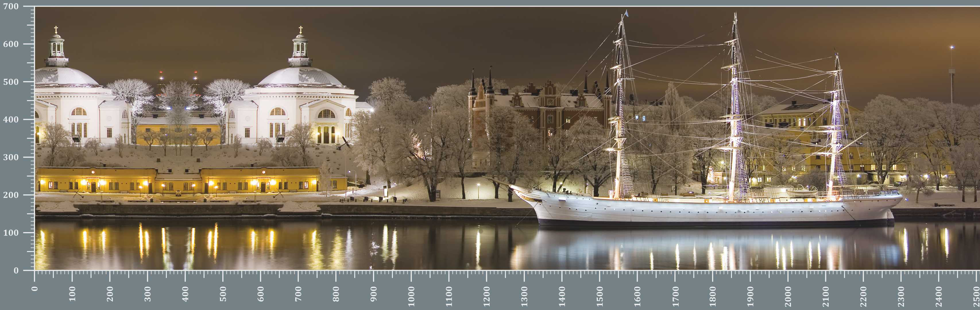Image resolution: width=980 pixels, height=310 pixels.
Task: Click the 800 ruler label
Action: pyautogui.click(x=336, y=294)
